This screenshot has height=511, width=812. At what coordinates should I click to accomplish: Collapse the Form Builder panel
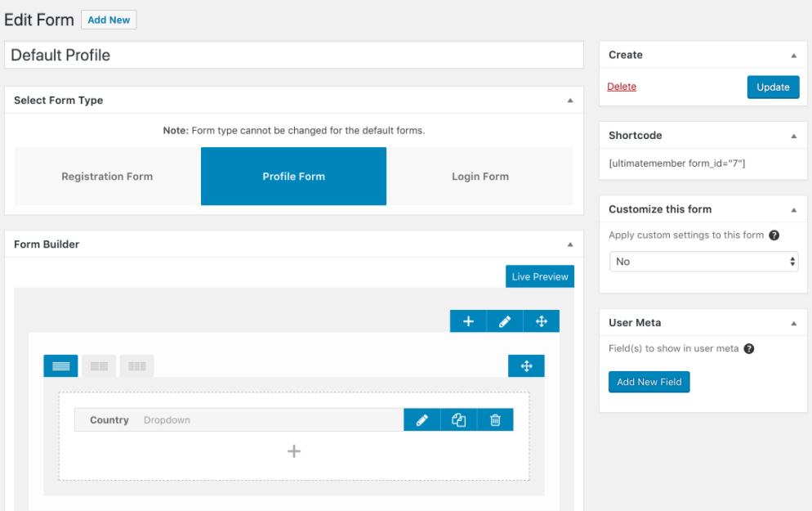click(x=570, y=244)
